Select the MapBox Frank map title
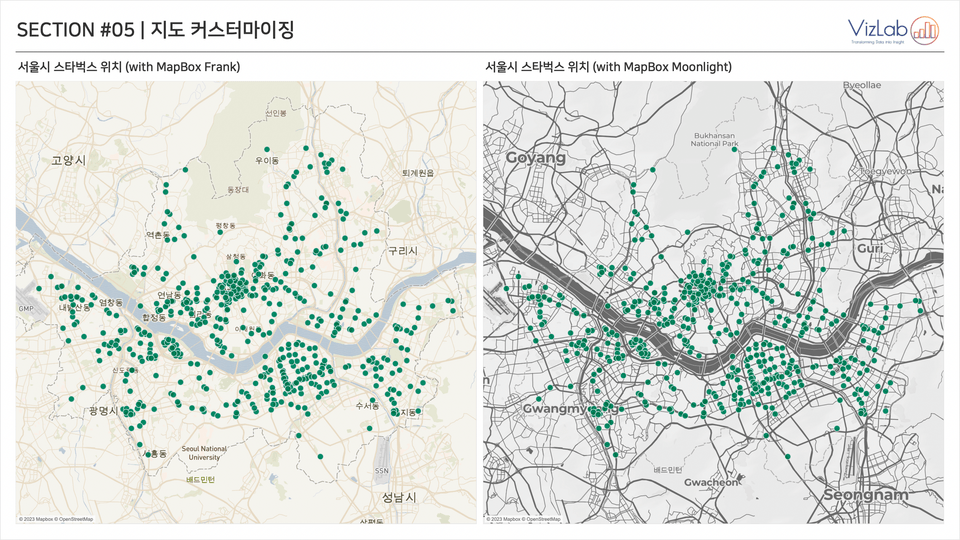960x540 pixels. [129, 67]
